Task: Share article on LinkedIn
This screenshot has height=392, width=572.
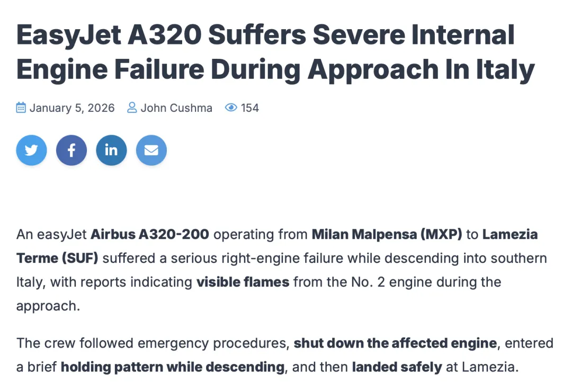Action: click(x=111, y=150)
